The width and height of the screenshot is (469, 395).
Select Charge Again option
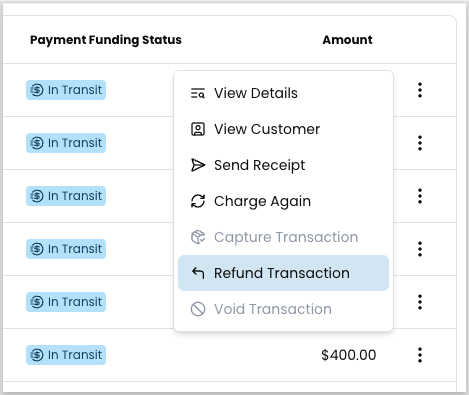click(283, 201)
